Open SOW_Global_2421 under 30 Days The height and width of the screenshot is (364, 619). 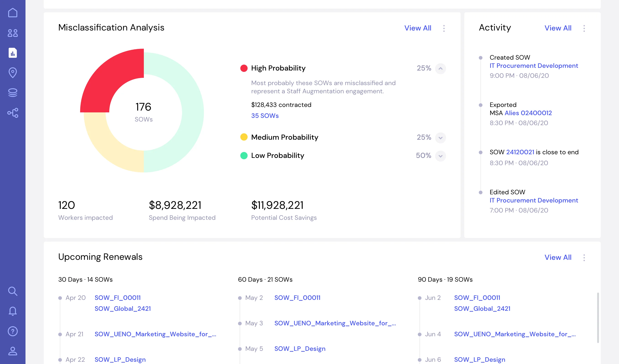123,309
